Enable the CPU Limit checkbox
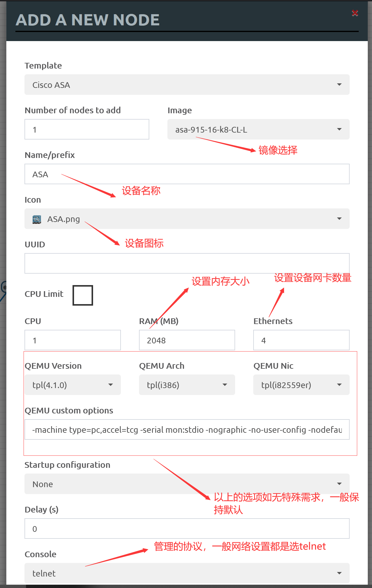Screen dimensions: 372x588 coord(83,295)
